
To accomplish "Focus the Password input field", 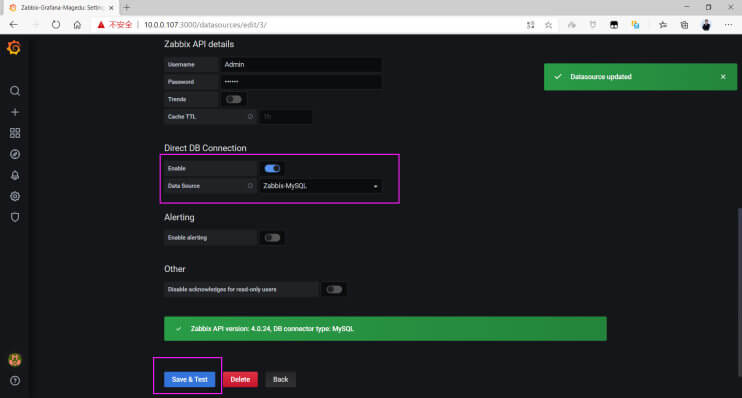I will 301,82.
